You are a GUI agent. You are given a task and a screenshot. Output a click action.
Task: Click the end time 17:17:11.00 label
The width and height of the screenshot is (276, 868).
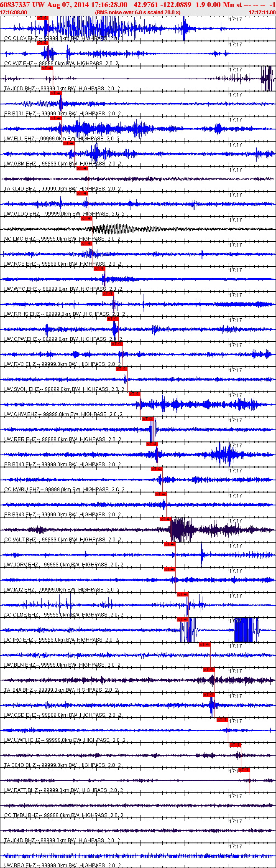[x=262, y=13]
